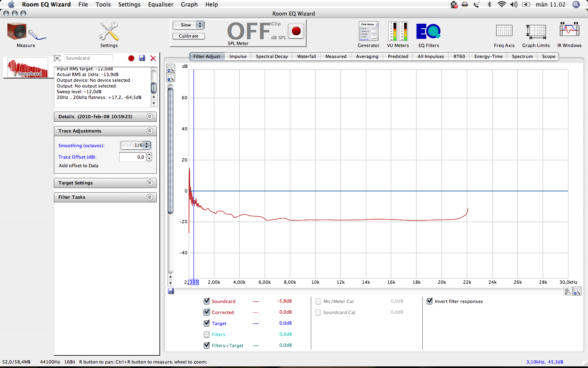Open Spotlight search in menu bar
The height and width of the screenshot is (368, 588).
click(576, 4)
